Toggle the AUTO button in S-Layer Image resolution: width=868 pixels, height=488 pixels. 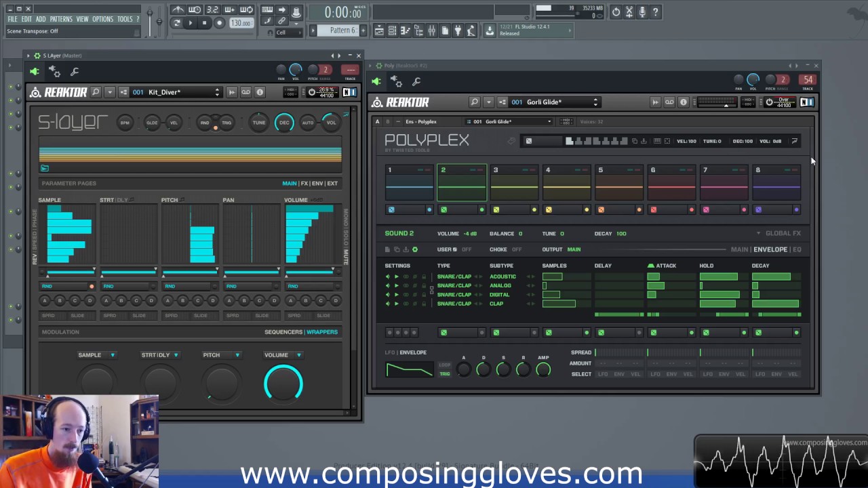[x=308, y=123]
